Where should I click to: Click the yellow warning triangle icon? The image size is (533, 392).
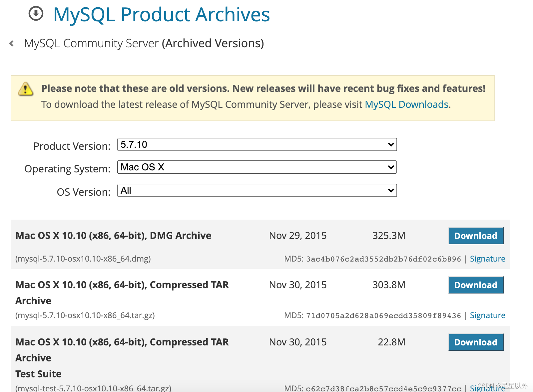click(x=26, y=89)
